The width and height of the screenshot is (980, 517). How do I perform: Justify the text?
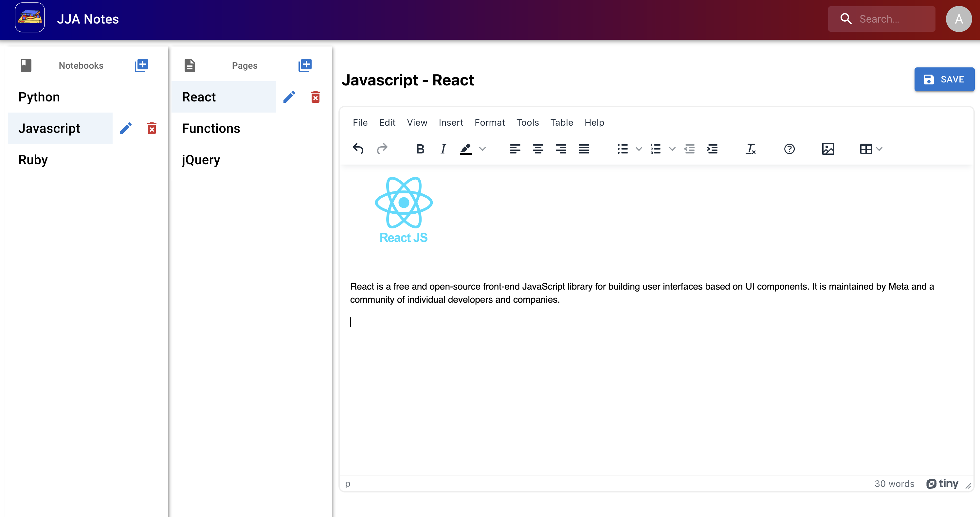[x=584, y=149]
